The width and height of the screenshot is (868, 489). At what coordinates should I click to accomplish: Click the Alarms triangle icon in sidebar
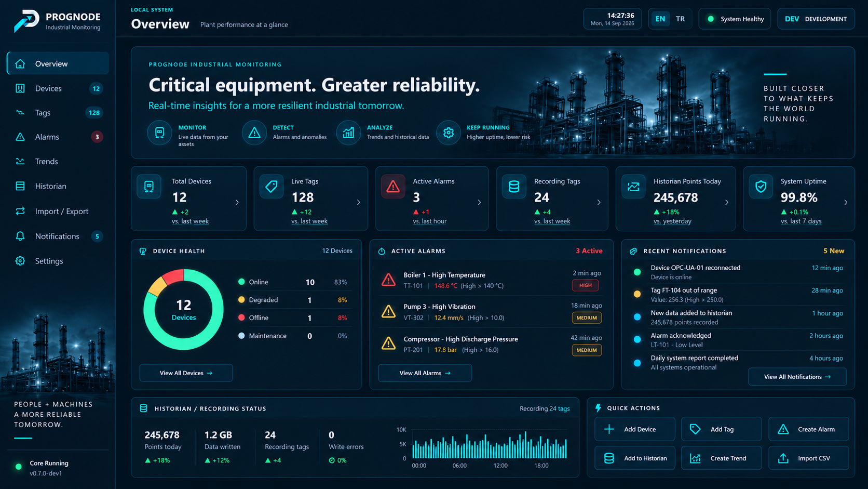(x=20, y=137)
